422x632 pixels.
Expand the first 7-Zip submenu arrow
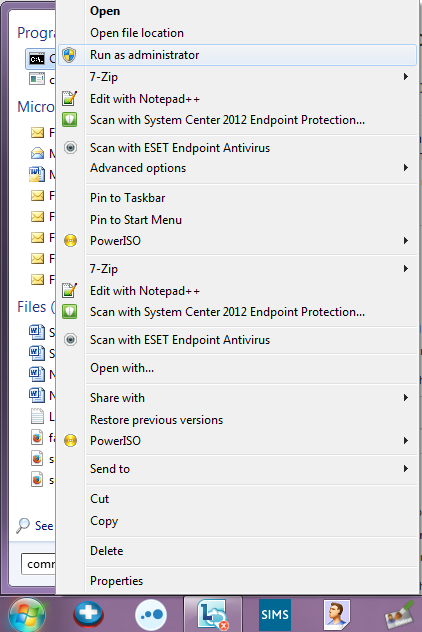tap(406, 77)
